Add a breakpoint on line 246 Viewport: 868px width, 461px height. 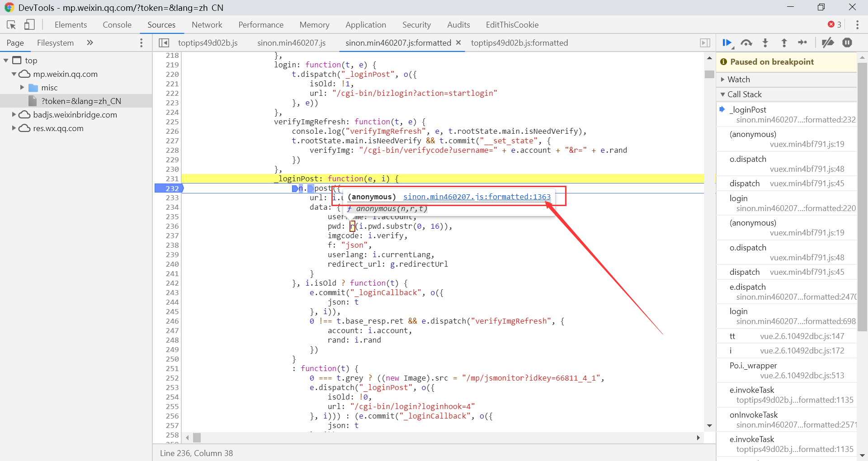point(172,321)
